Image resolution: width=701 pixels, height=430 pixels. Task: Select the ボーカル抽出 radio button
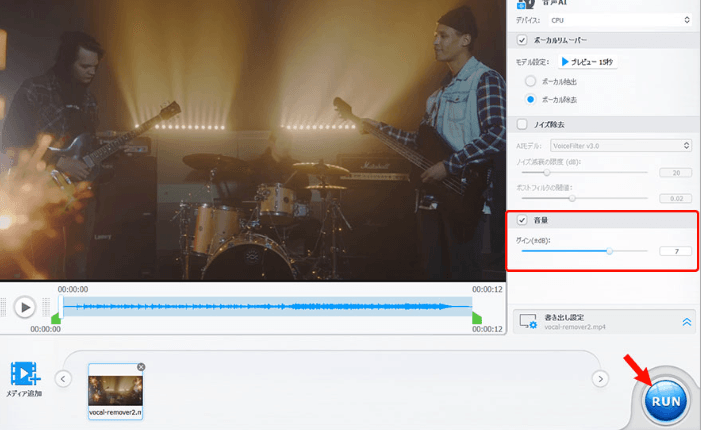pyautogui.click(x=530, y=81)
